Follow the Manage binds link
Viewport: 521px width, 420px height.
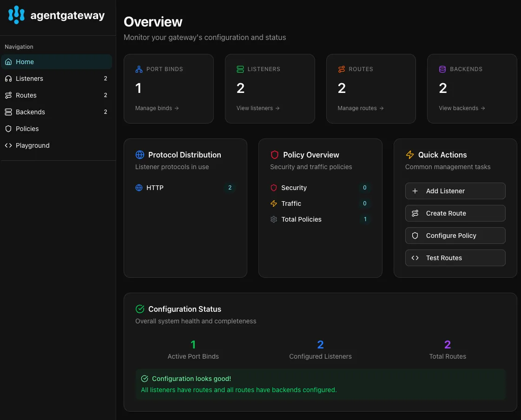(x=157, y=108)
